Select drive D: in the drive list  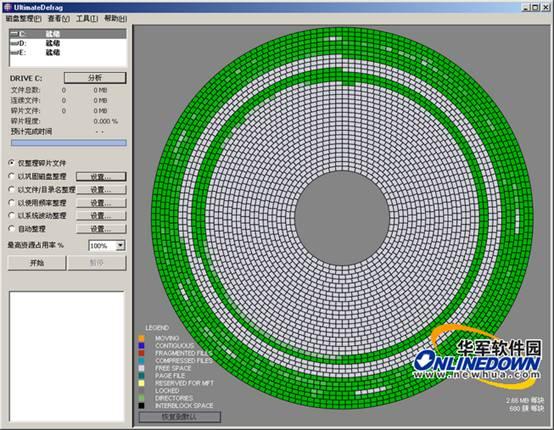[x=68, y=43]
